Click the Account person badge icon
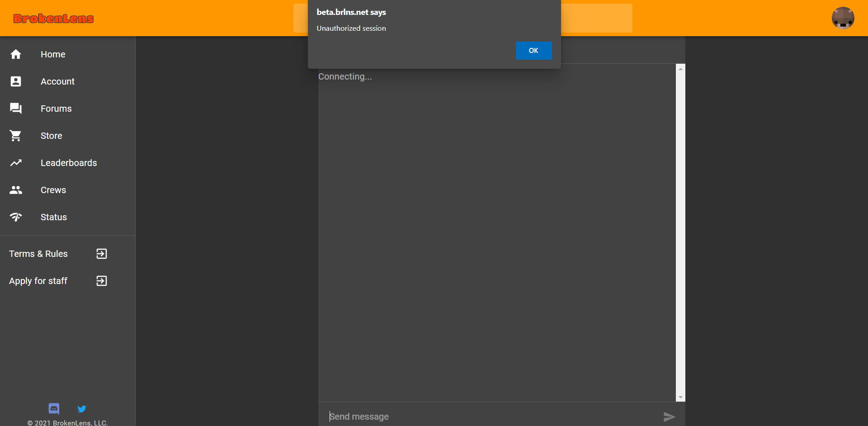Image resolution: width=868 pixels, height=426 pixels. [x=16, y=81]
